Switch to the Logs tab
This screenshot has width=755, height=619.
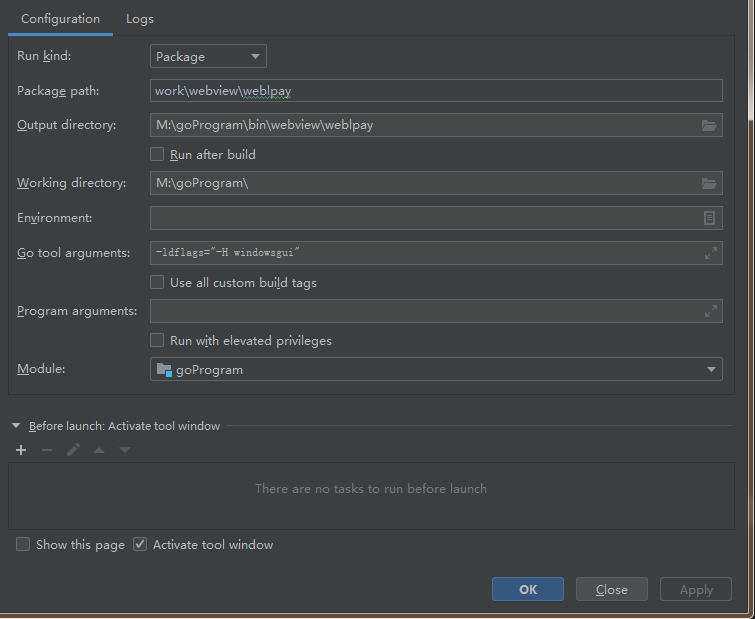[140, 19]
